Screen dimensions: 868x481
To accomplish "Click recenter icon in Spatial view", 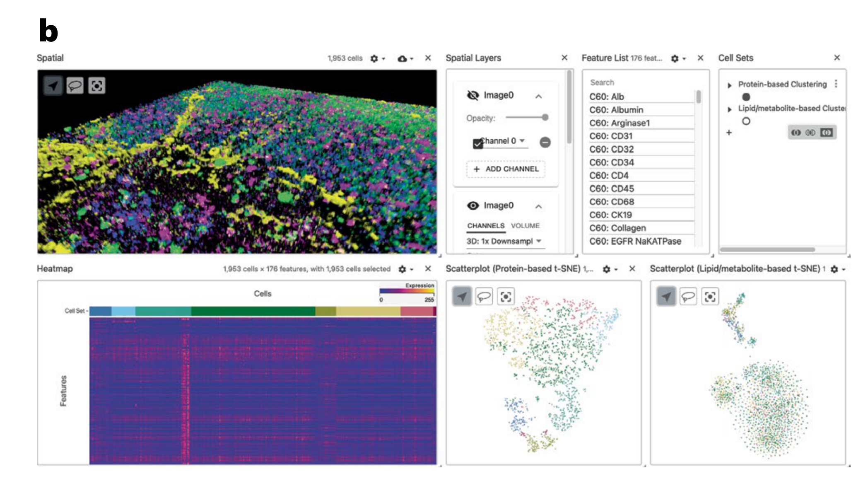I will (x=96, y=86).
